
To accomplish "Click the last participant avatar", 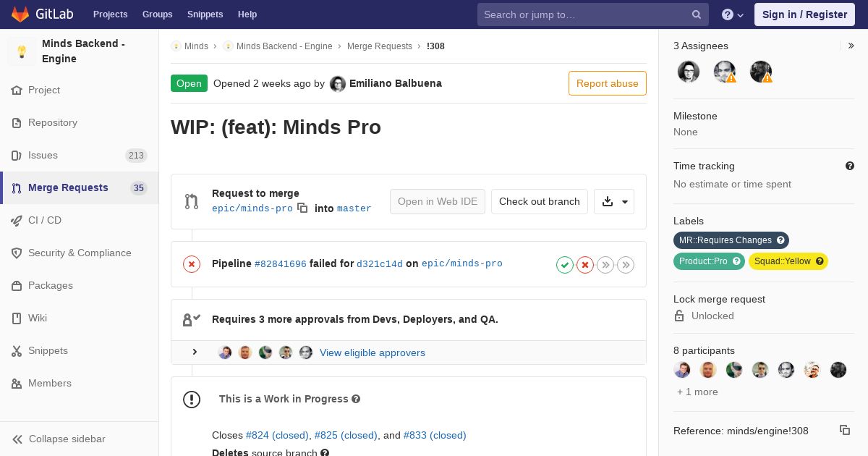I will [838, 370].
